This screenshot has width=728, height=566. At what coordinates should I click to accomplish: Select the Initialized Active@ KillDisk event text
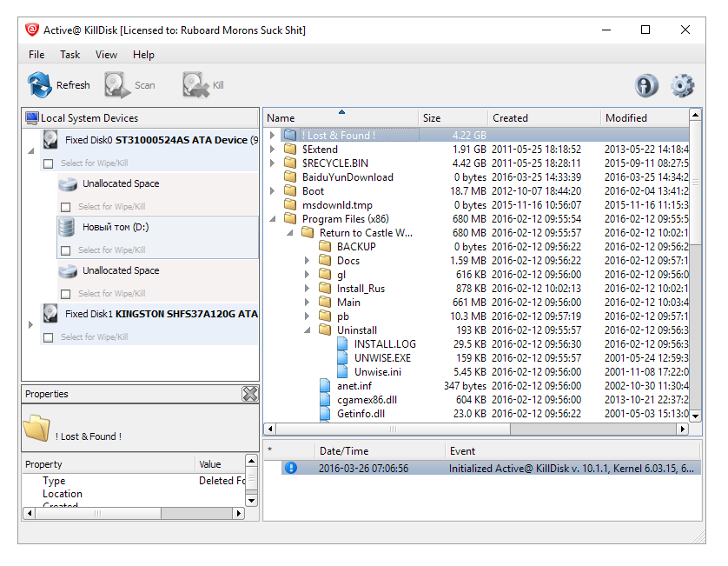click(571, 468)
